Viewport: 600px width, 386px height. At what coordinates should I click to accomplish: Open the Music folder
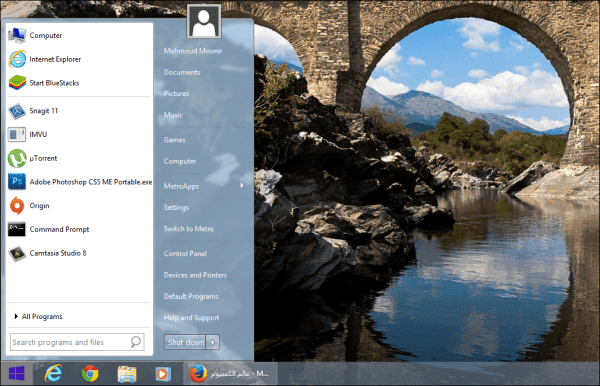tap(173, 115)
